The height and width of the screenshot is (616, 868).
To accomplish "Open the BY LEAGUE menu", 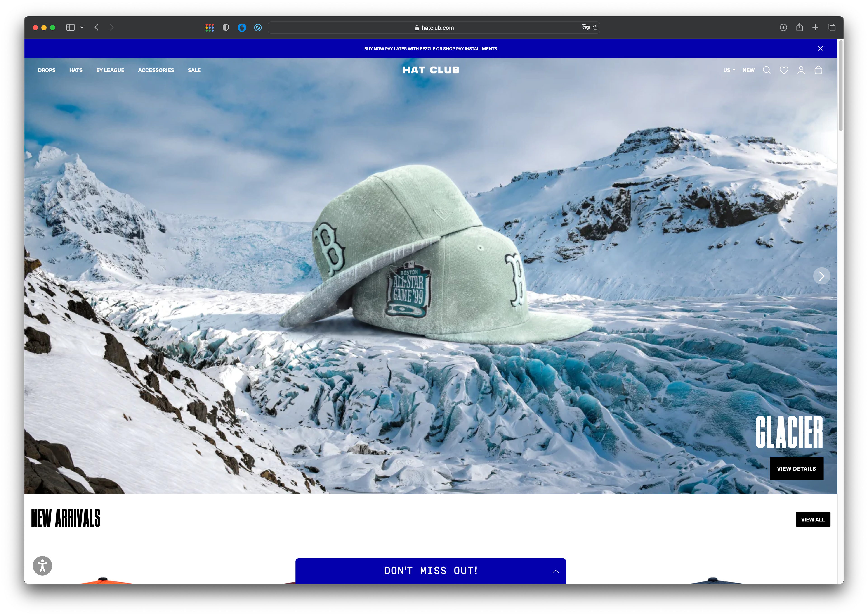I will (110, 70).
